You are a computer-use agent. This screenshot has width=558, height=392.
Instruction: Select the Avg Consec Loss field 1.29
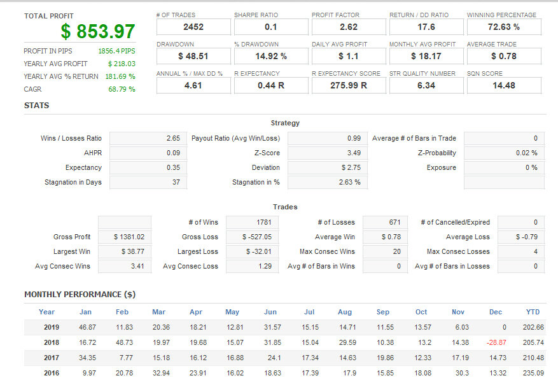click(253, 266)
